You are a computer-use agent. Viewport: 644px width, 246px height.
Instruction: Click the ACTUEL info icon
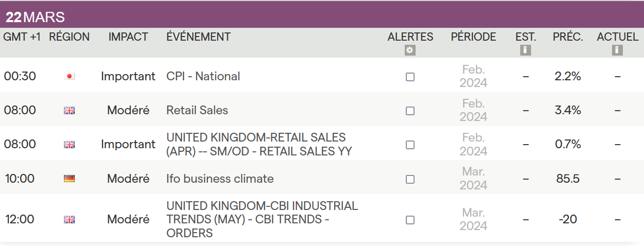[x=617, y=50]
